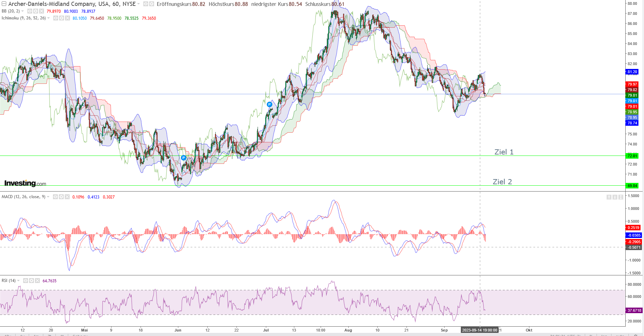
Task: Enable percentage scale with the % control
Action: pyautogui.click(x=591, y=335)
